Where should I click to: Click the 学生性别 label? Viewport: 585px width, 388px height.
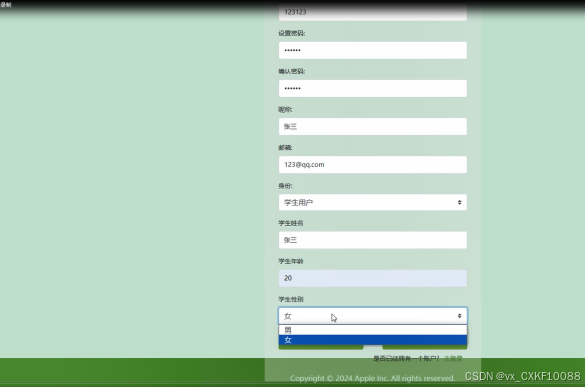[x=291, y=299]
